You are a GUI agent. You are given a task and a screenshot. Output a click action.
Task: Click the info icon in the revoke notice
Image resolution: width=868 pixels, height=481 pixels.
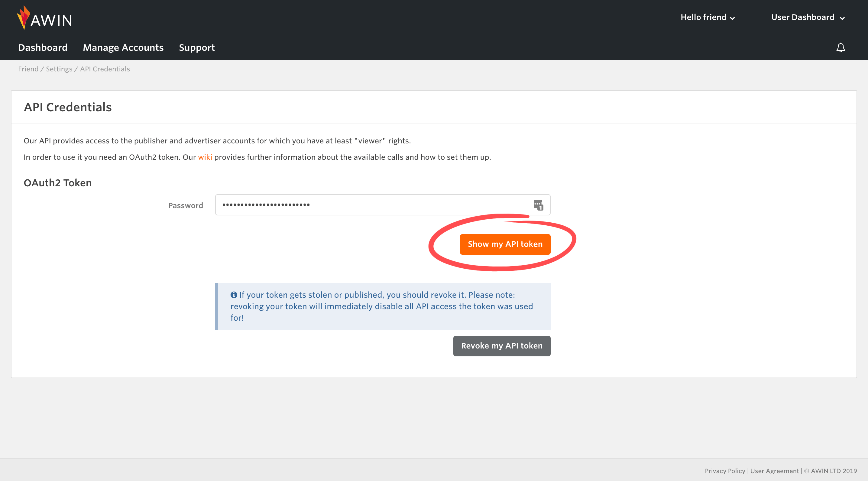pos(234,295)
